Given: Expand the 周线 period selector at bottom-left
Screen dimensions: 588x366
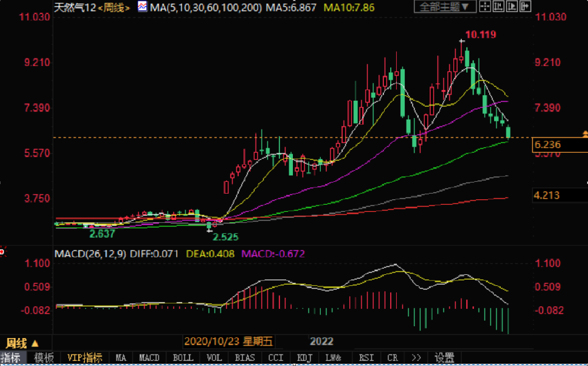Looking at the screenshot, I should pyautogui.click(x=22, y=343).
